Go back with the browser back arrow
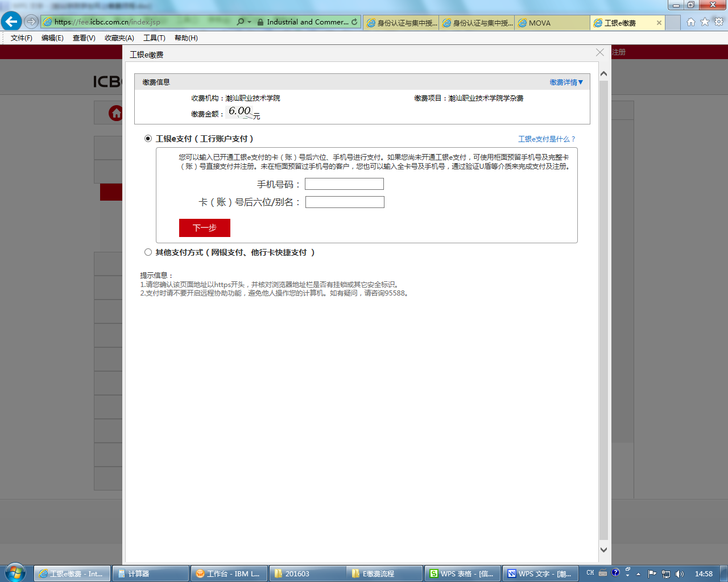728x582 pixels. pyautogui.click(x=11, y=22)
